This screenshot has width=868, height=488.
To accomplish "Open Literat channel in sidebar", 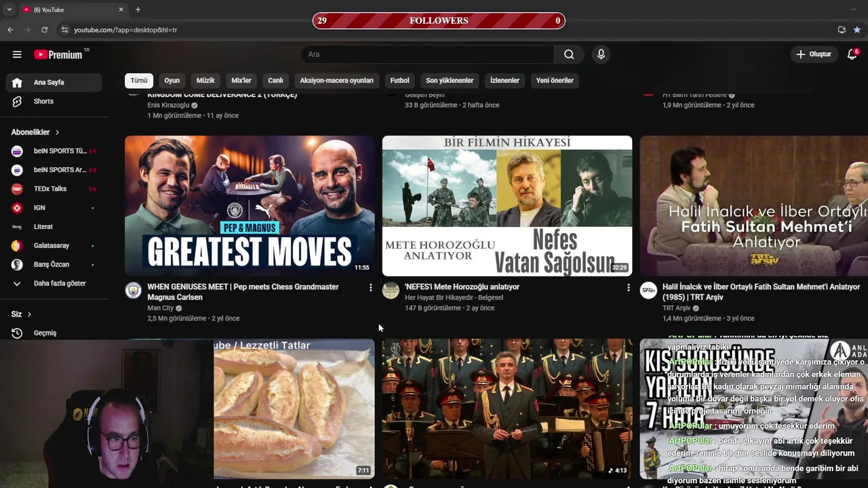I will click(54, 226).
